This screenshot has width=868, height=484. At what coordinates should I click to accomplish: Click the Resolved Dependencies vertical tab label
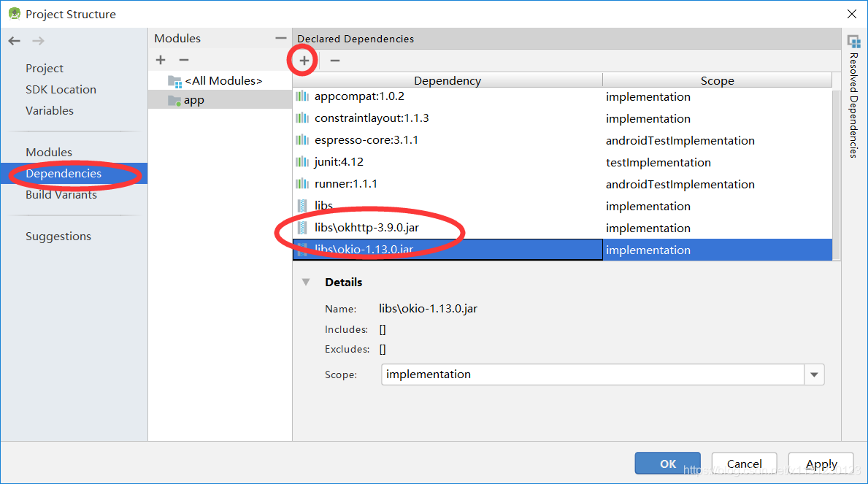tap(854, 105)
